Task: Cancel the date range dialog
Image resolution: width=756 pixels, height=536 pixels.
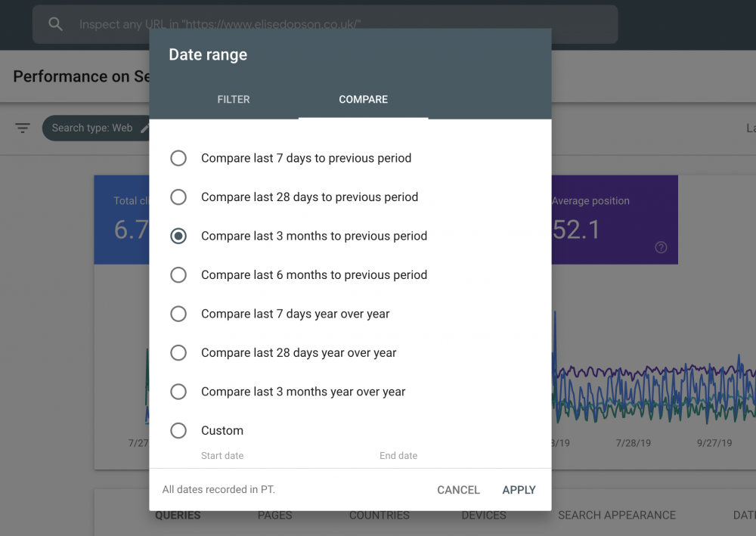Action: [458, 490]
